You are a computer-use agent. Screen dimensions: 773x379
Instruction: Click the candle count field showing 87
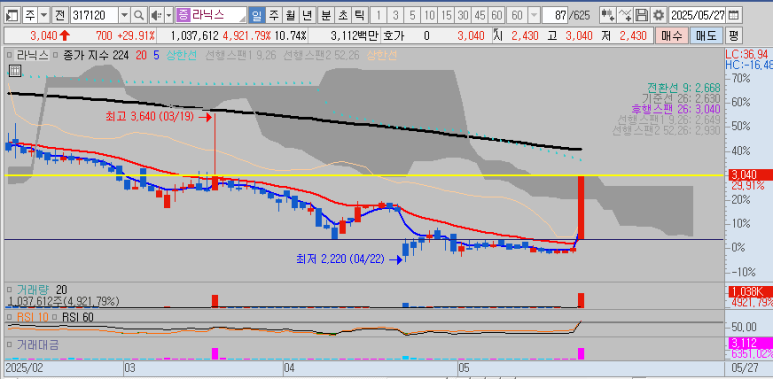(555, 15)
